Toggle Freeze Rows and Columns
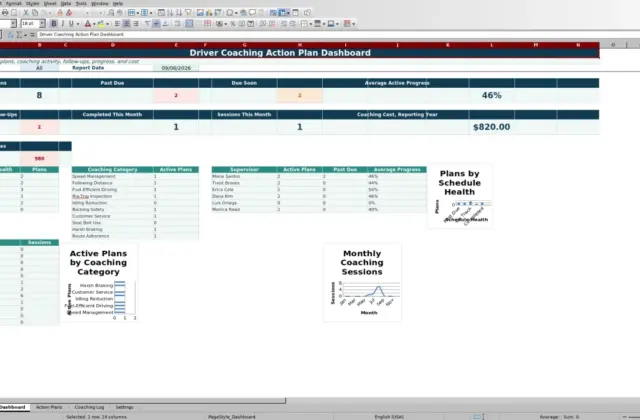Viewport: 640px width, 420px height. point(282,13)
